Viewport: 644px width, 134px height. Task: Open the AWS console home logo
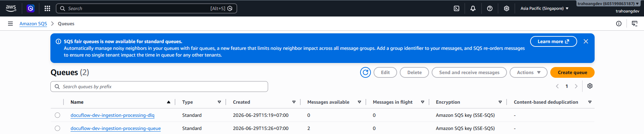(x=11, y=8)
